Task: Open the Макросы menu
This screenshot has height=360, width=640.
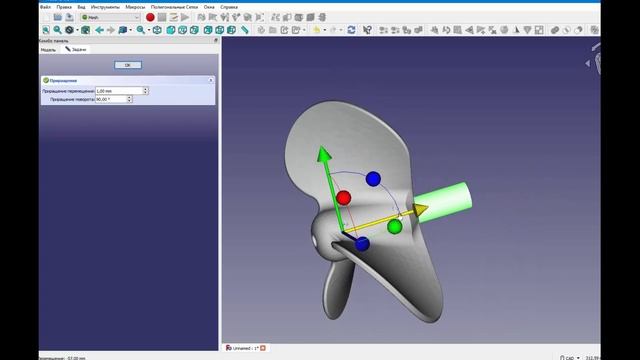Action: tap(135, 7)
